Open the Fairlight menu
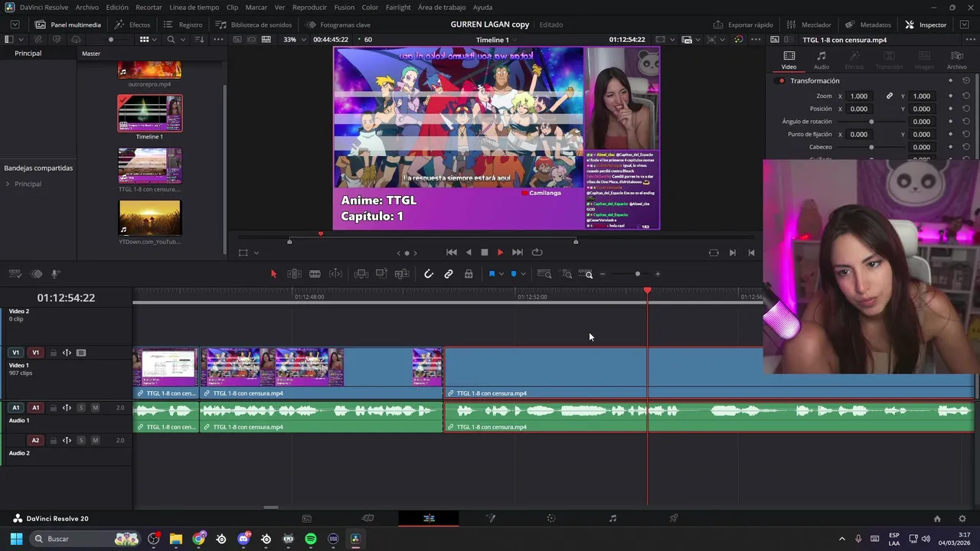Image resolution: width=980 pixels, height=551 pixels. click(x=398, y=7)
